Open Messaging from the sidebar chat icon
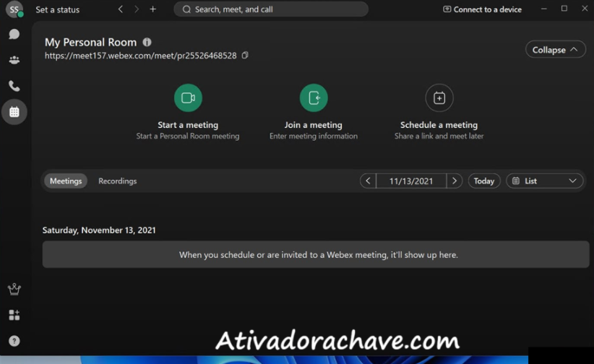This screenshot has width=594, height=364. point(14,34)
